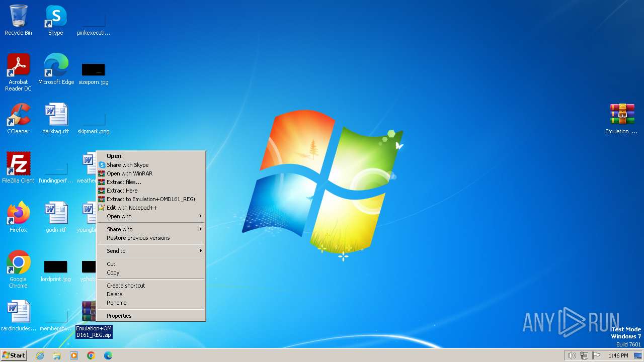Open Internet Explorer from the taskbar

coord(40,355)
